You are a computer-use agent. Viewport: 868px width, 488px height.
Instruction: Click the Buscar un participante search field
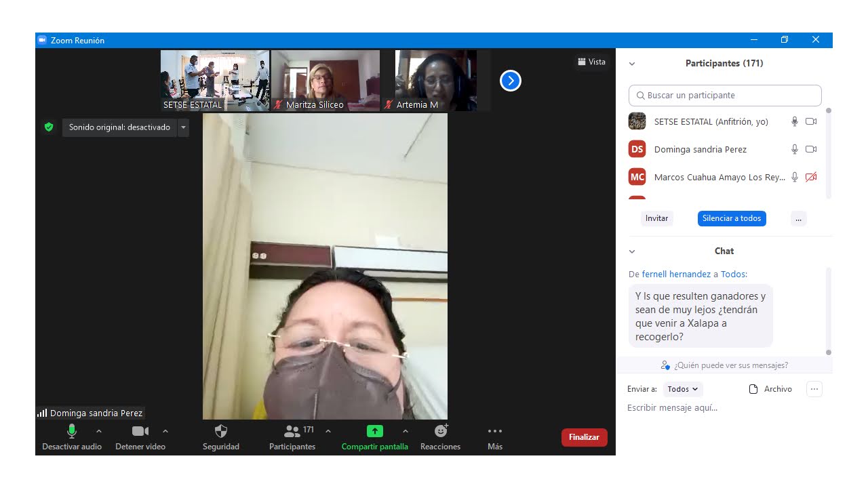point(725,96)
